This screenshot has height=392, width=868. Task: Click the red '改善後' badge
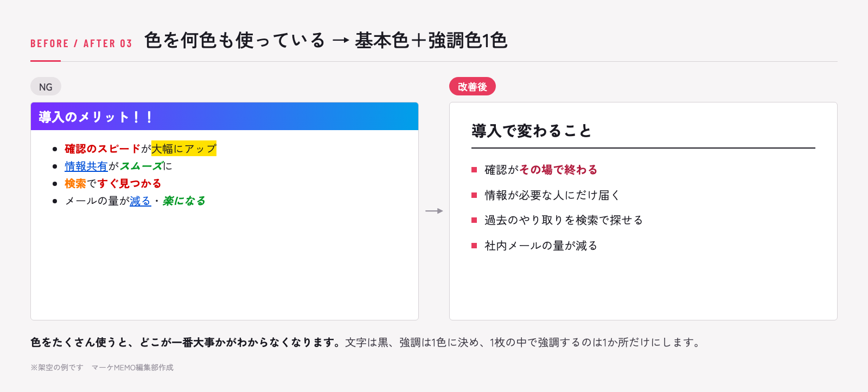(x=473, y=86)
